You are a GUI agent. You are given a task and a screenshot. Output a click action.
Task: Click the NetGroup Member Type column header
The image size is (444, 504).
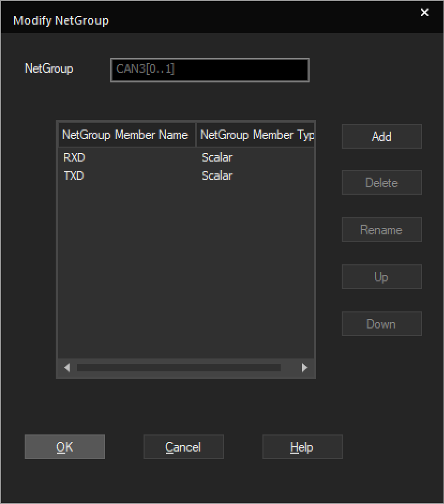pyautogui.click(x=255, y=135)
